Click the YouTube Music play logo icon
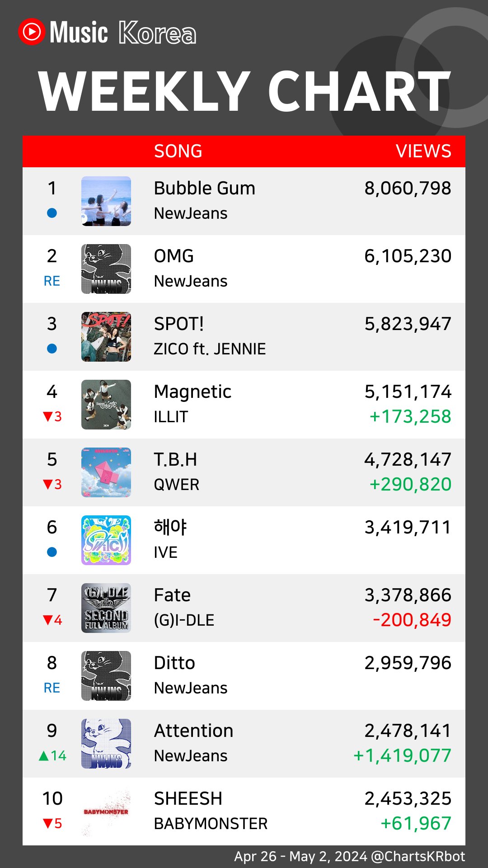This screenshot has height=868, width=488. coord(32,32)
